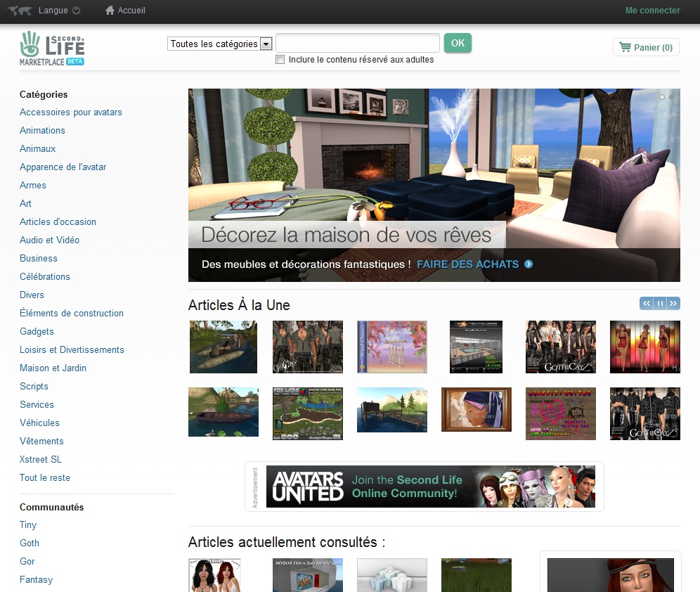Click the Accueil home icon
The height and width of the screenshot is (592, 700).
pyautogui.click(x=110, y=11)
